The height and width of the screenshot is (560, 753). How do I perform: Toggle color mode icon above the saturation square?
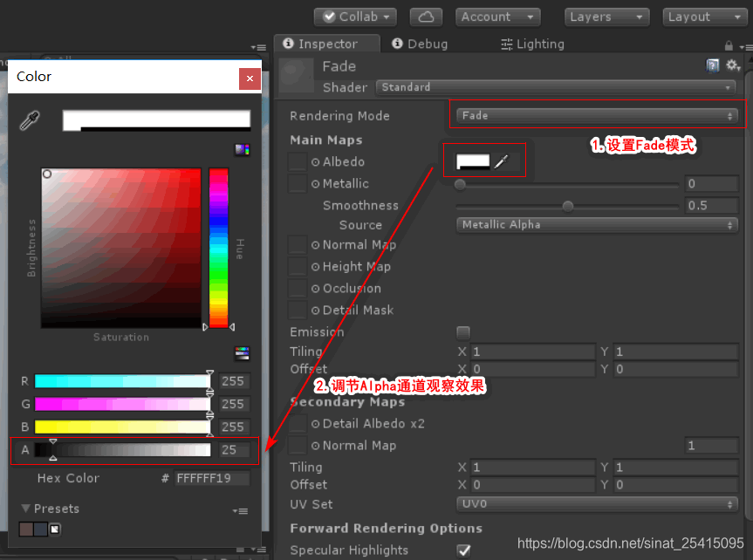coord(242,149)
